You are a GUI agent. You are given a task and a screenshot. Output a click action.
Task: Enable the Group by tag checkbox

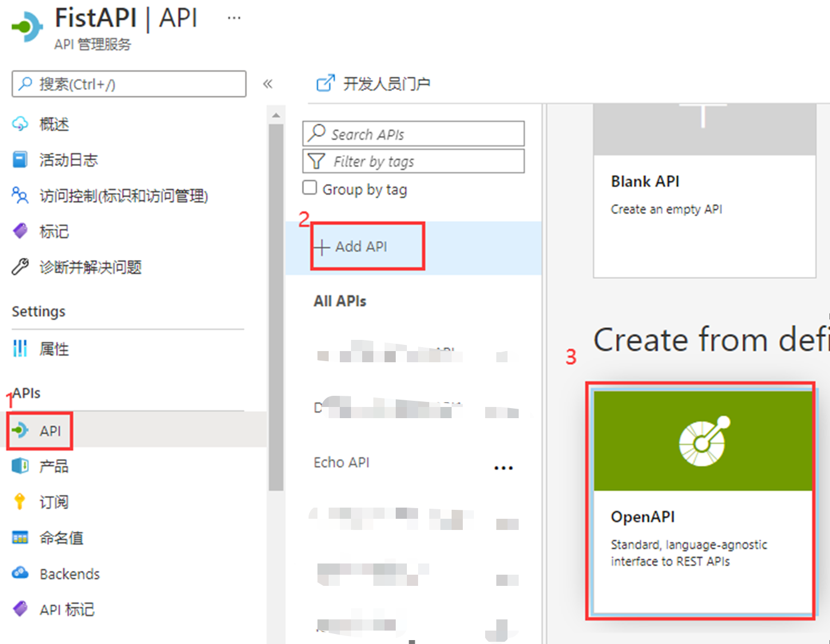310,188
